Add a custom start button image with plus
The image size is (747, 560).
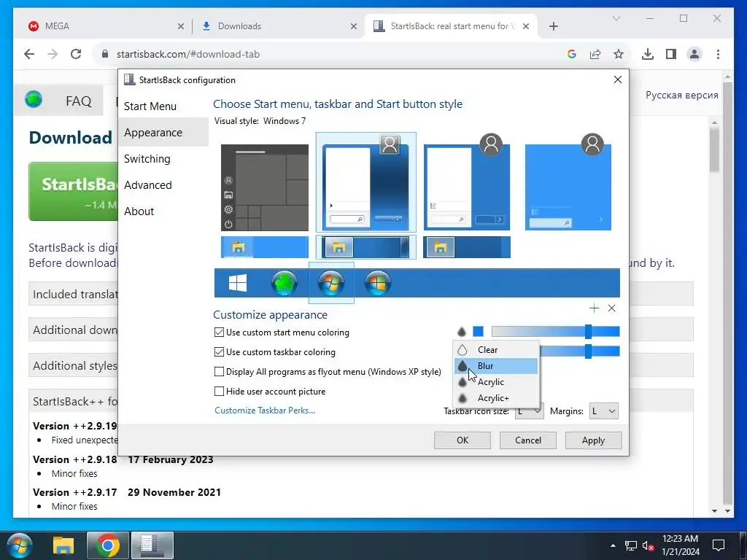[594, 308]
